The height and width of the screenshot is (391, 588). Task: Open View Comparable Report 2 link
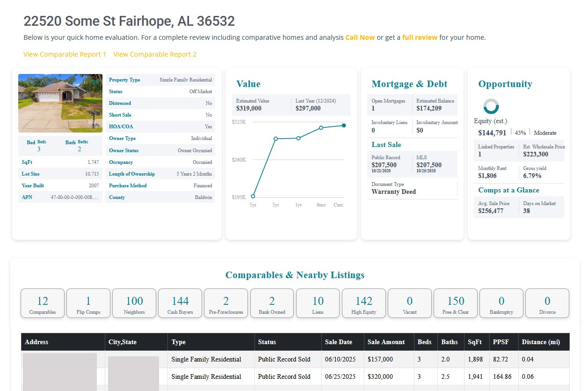[155, 54]
